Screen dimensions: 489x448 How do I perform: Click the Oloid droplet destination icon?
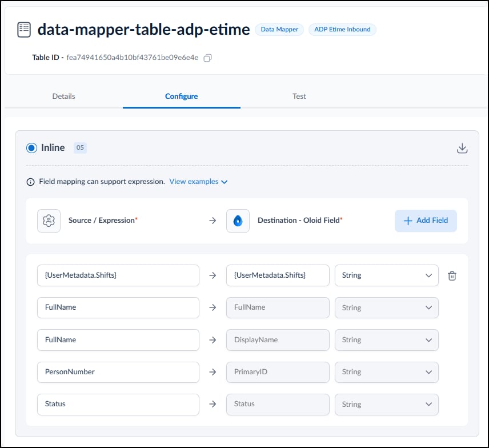pyautogui.click(x=238, y=221)
